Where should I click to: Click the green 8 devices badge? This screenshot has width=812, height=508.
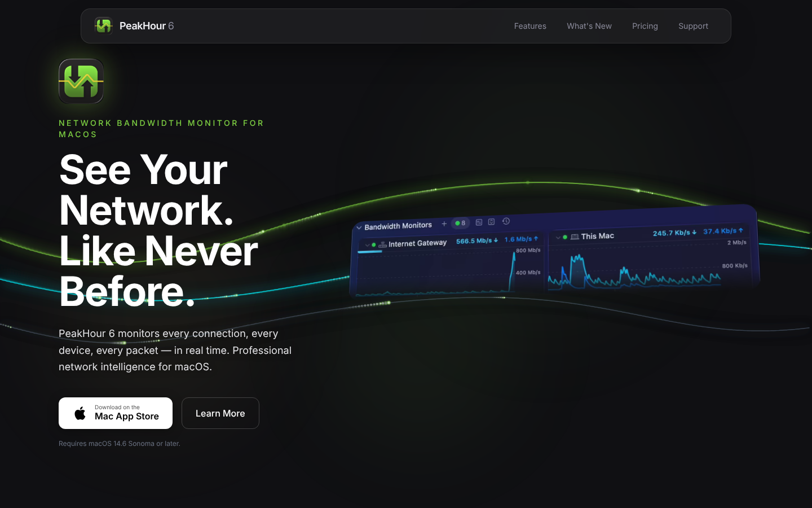tap(460, 223)
